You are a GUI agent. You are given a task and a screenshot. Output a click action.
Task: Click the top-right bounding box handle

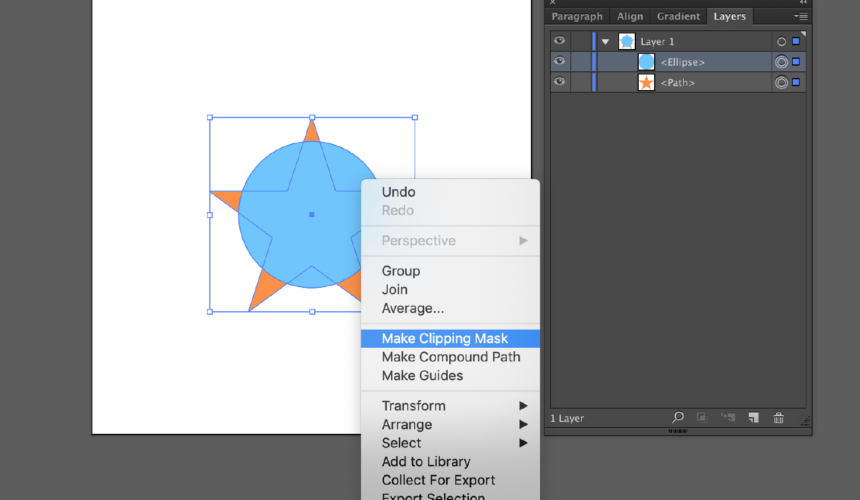tap(415, 117)
